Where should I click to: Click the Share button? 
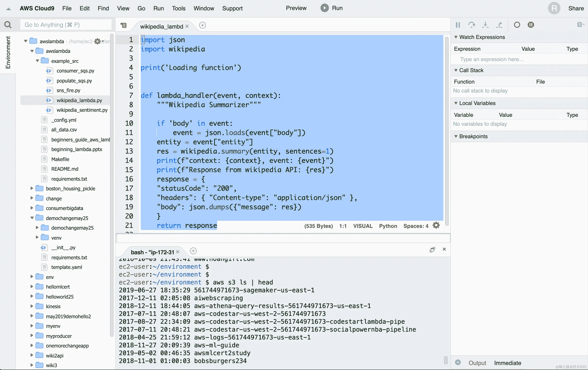576,8
